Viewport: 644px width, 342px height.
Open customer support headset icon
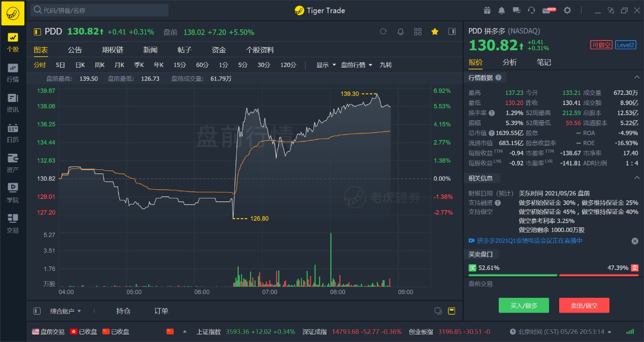(x=531, y=10)
